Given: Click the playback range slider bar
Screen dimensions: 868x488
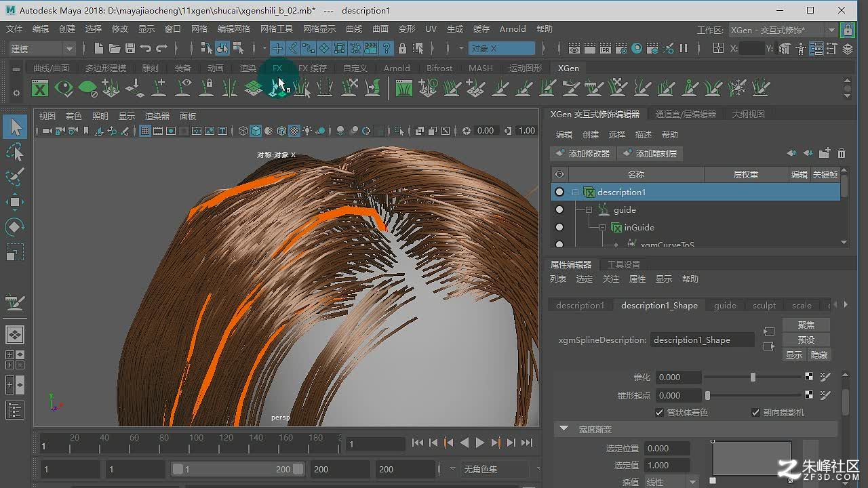Looking at the screenshot, I should [x=237, y=469].
